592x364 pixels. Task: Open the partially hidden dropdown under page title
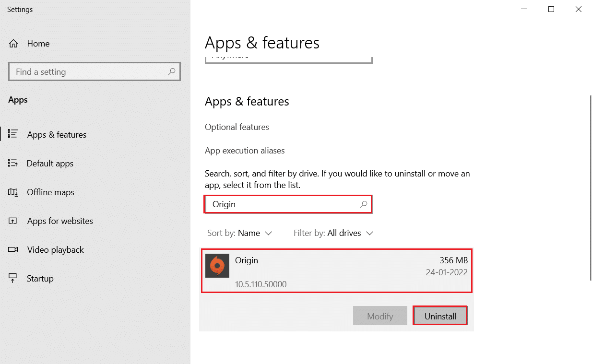[288, 59]
